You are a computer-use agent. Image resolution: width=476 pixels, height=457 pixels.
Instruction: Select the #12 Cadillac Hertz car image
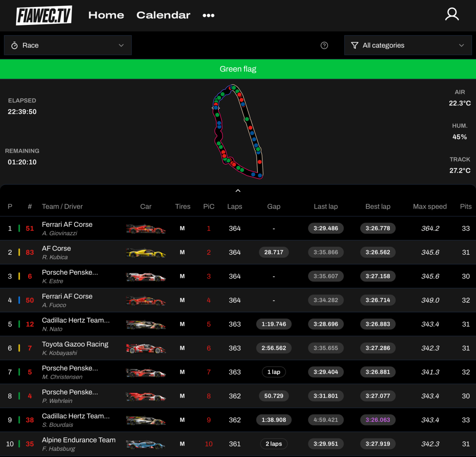point(146,325)
